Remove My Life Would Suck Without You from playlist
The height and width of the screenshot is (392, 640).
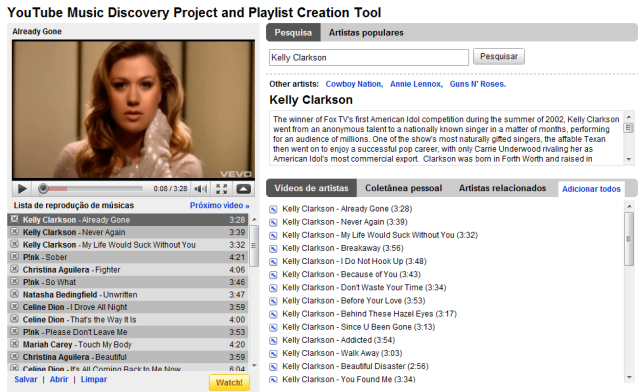(14, 244)
